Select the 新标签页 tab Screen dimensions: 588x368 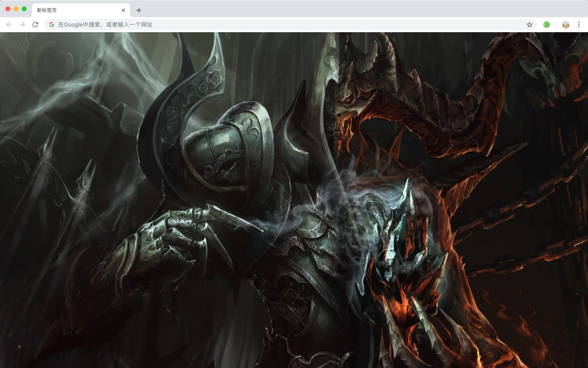click(x=81, y=10)
